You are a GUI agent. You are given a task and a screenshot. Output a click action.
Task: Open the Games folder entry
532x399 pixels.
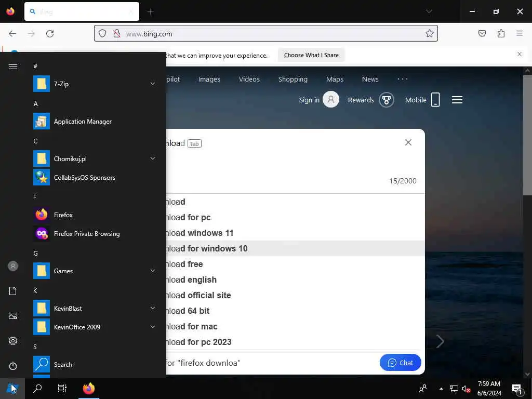pyautogui.click(x=95, y=271)
